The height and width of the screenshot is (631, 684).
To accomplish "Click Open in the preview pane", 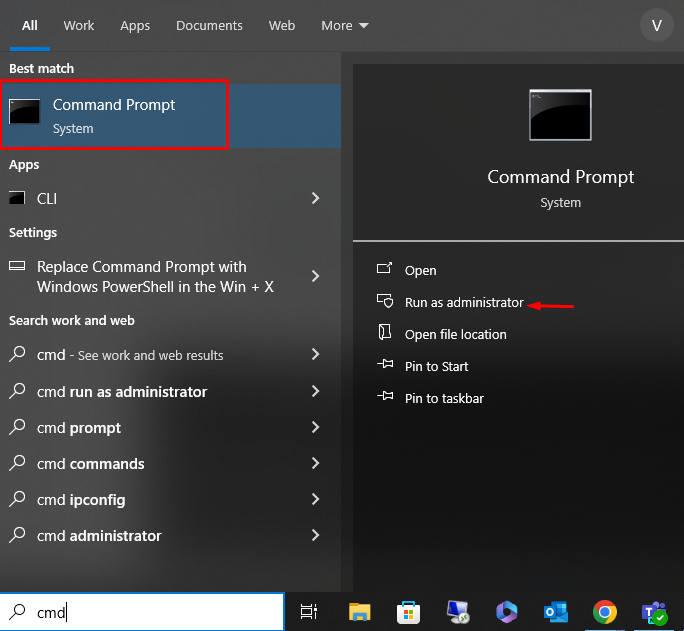I will point(420,270).
